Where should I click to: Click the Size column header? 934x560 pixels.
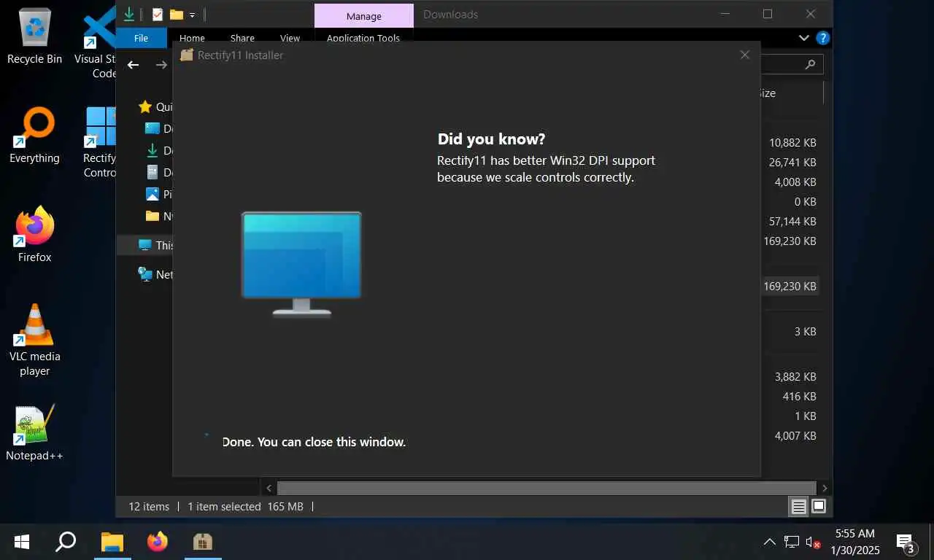(790, 93)
